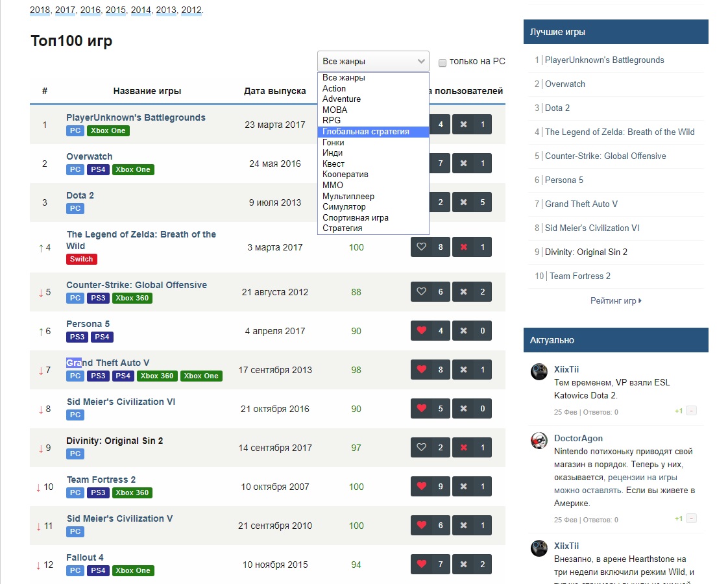Select 'Стратегия' genre option
This screenshot has width=728, height=584.
pyautogui.click(x=373, y=228)
